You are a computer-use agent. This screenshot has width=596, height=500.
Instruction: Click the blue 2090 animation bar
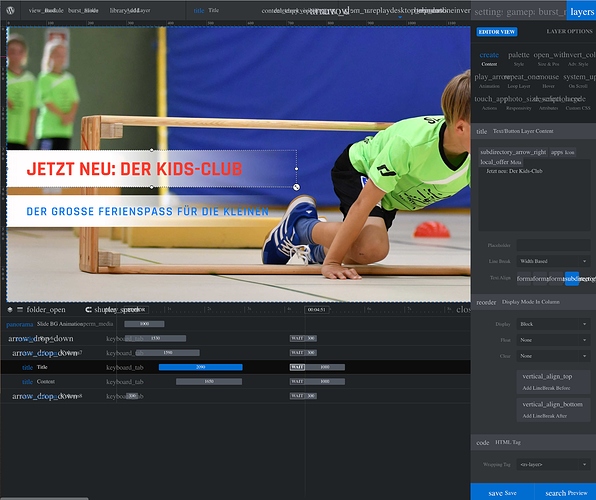pyautogui.click(x=200, y=367)
